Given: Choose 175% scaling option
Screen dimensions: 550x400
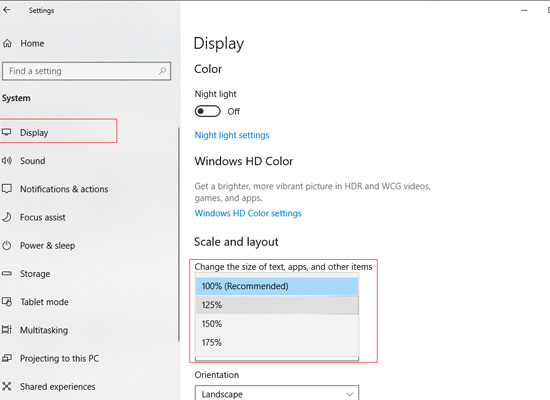Looking at the screenshot, I should pos(277,342).
